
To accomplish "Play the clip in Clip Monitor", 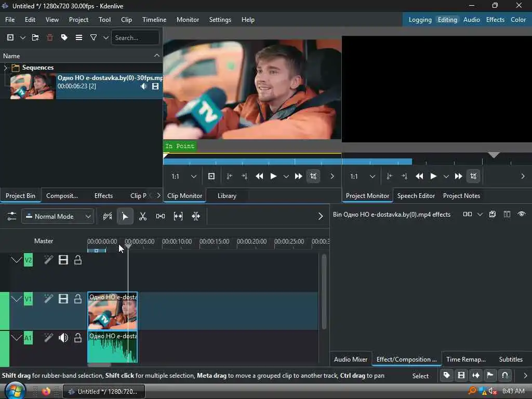I will pos(273,177).
